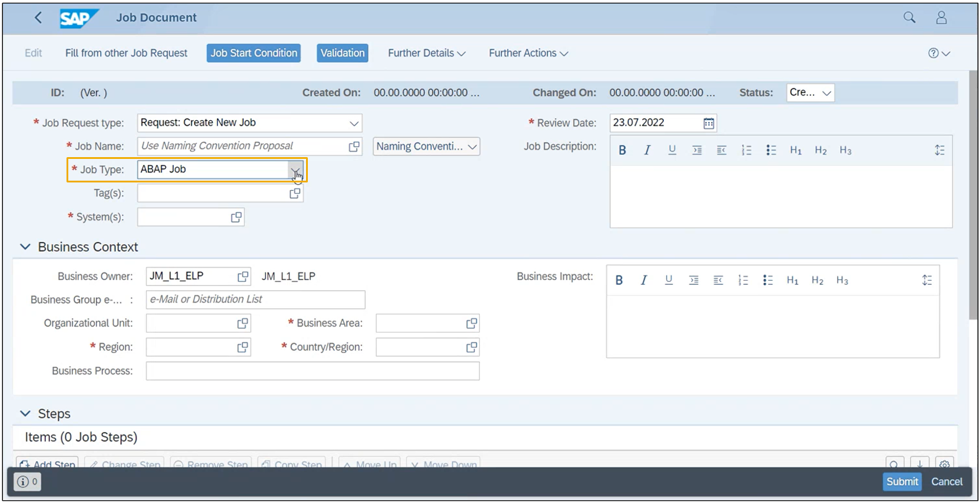Open the Further Details menu
The width and height of the screenshot is (980, 502).
coord(427,53)
